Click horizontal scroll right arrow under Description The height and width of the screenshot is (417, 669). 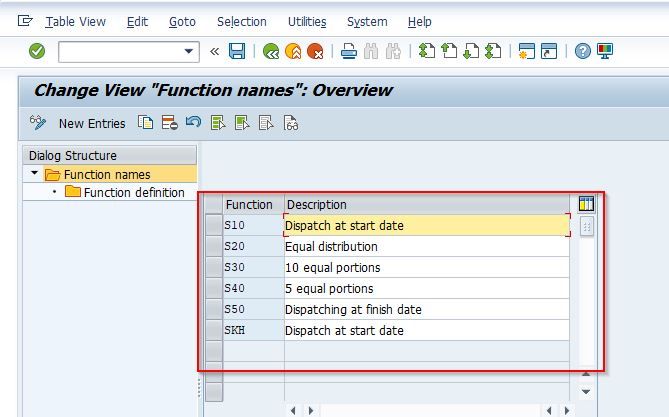311,411
